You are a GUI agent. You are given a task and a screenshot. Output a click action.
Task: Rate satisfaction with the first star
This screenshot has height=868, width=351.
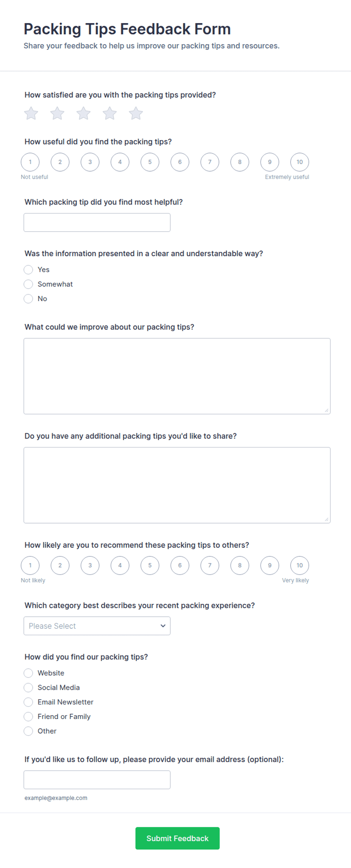click(31, 113)
